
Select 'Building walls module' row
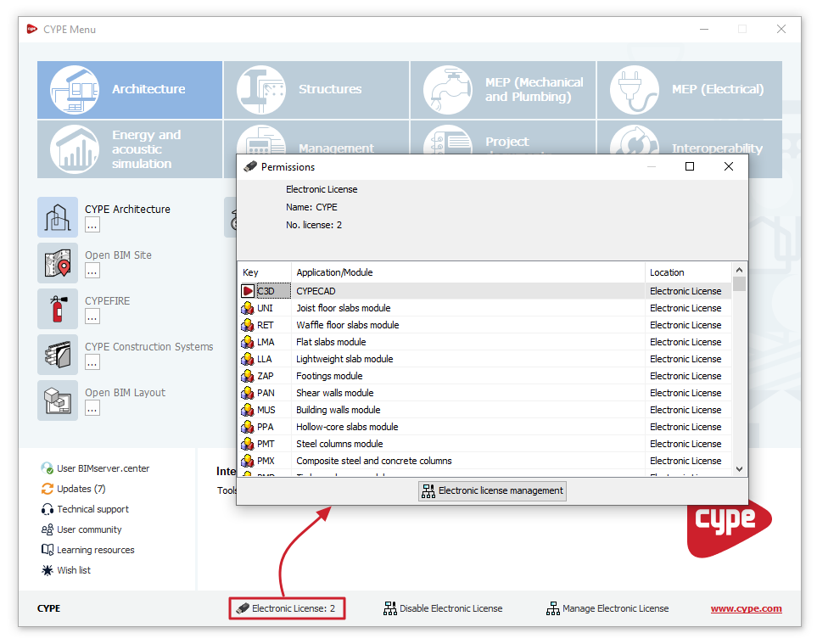coord(484,410)
